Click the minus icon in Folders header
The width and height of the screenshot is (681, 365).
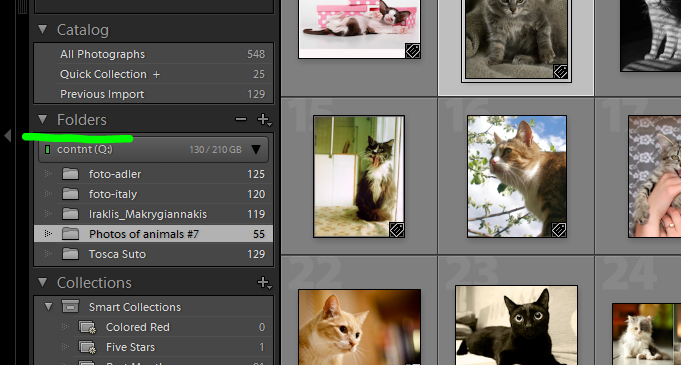click(x=241, y=119)
